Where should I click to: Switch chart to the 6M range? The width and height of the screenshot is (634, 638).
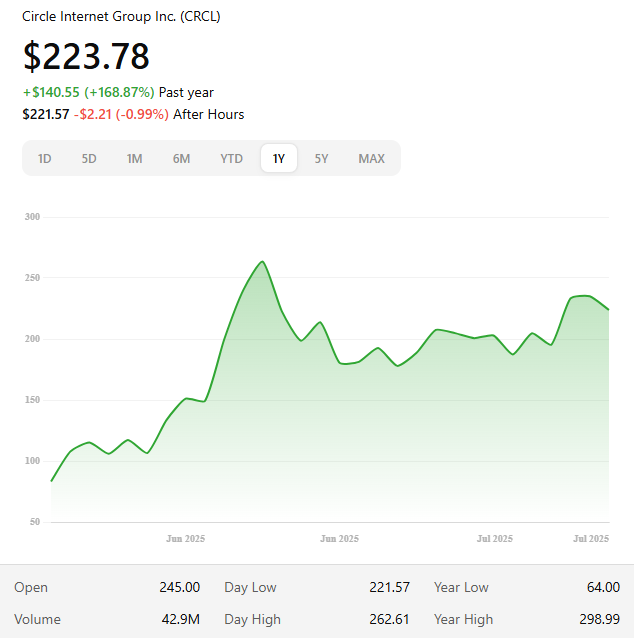pos(181,158)
